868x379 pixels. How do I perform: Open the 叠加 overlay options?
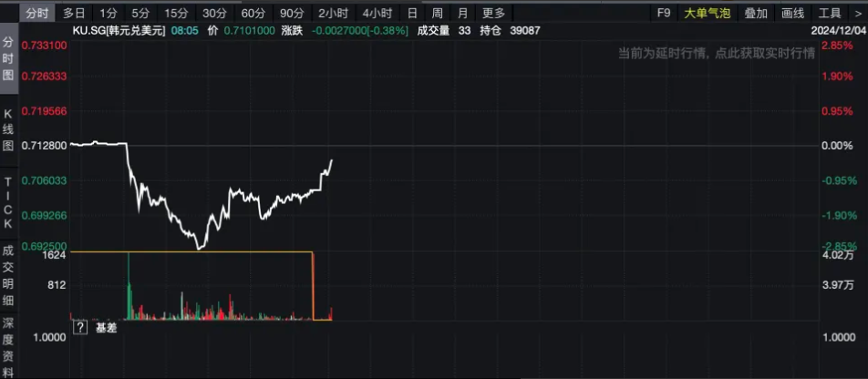[x=756, y=14]
